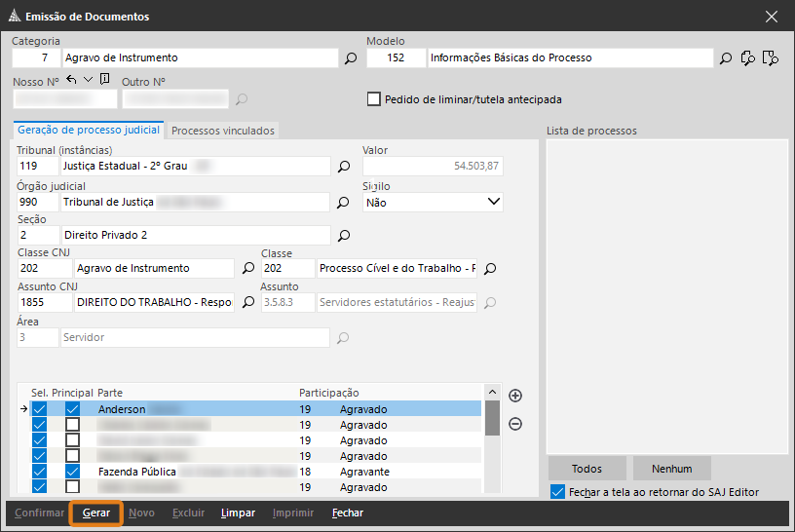Remove a party with the minus icon
Screen dimensions: 795x532
tap(515, 424)
